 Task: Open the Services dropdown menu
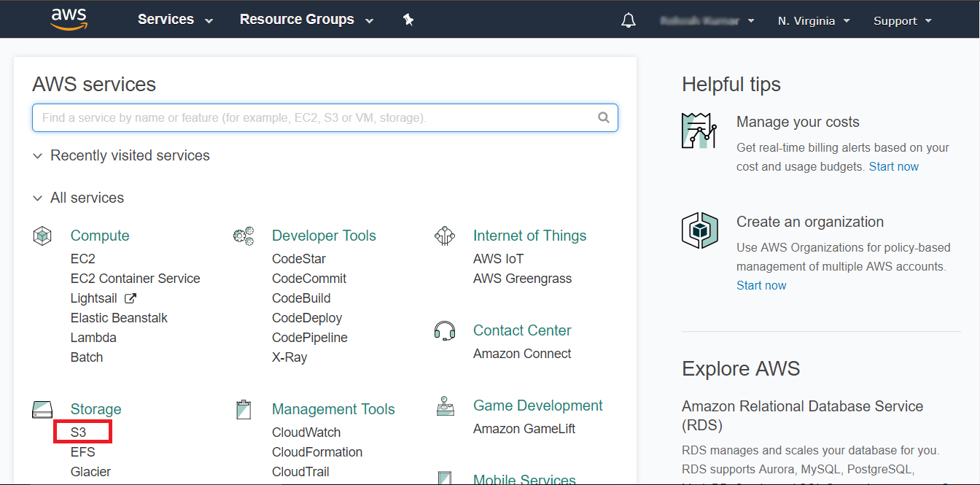click(175, 20)
